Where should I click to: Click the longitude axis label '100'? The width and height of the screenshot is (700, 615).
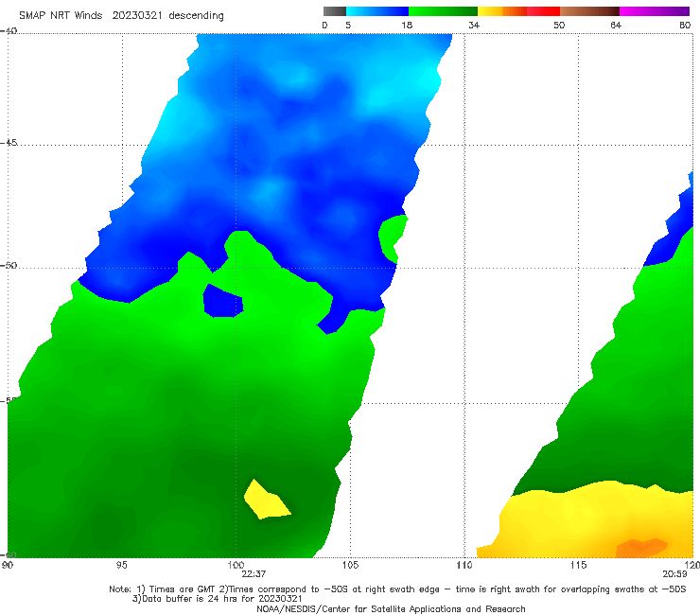(236, 565)
